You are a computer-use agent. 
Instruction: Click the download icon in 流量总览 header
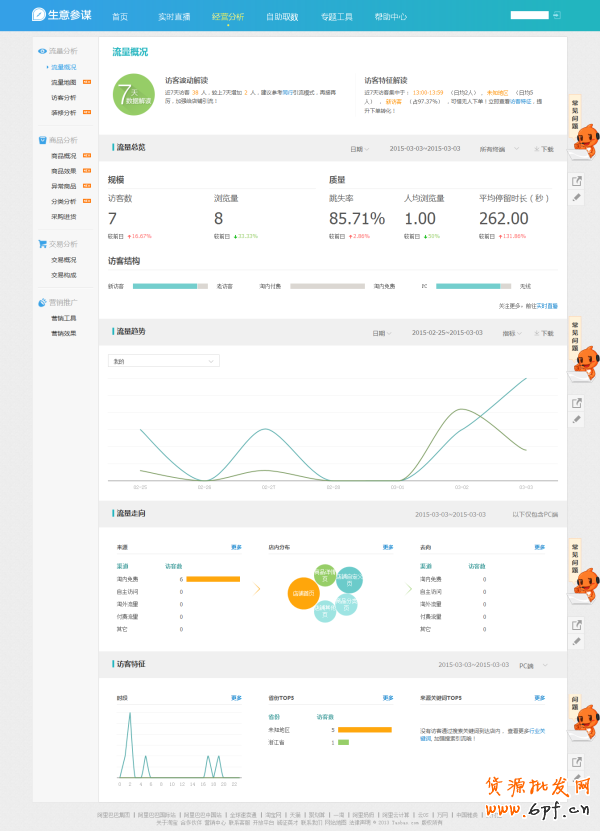point(543,148)
